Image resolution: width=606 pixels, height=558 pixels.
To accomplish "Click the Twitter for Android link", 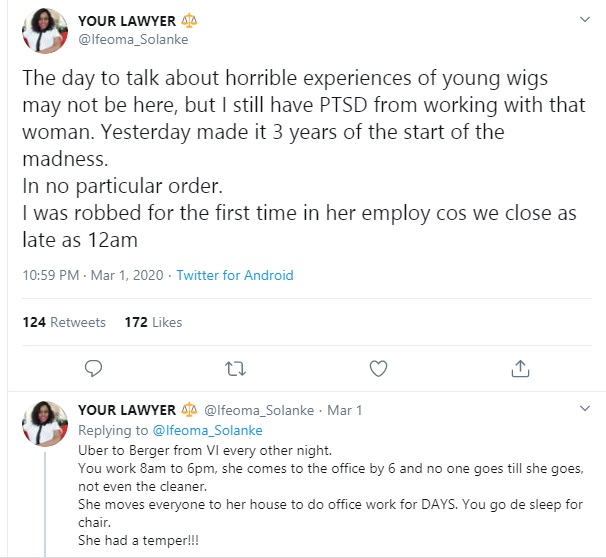I will [235, 275].
